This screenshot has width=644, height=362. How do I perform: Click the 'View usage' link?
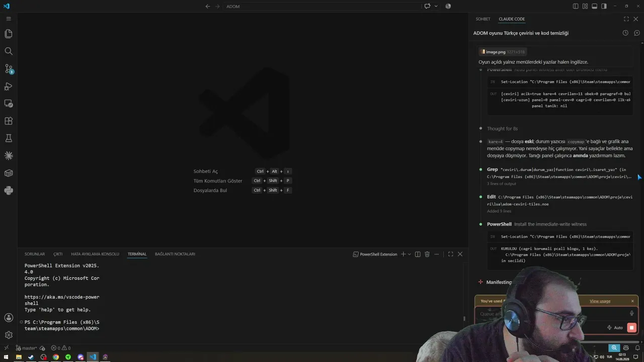600,301
